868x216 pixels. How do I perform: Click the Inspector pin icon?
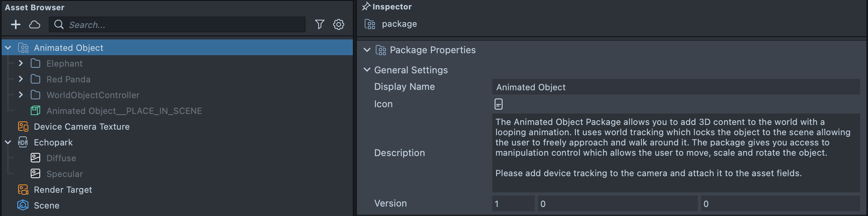tap(366, 6)
